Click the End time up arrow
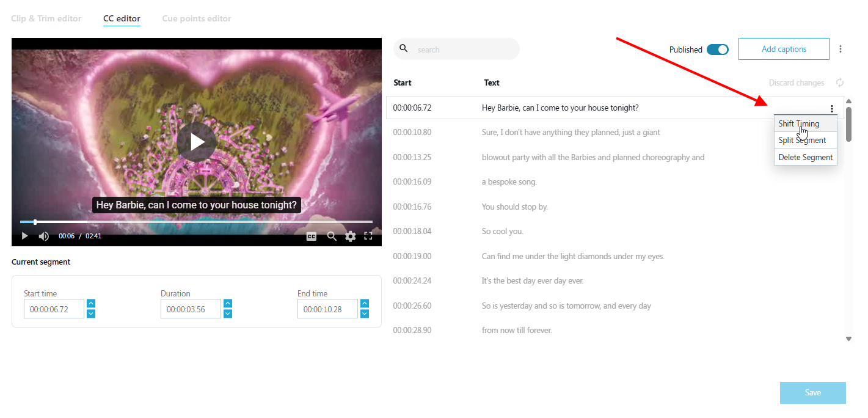 pyautogui.click(x=364, y=303)
